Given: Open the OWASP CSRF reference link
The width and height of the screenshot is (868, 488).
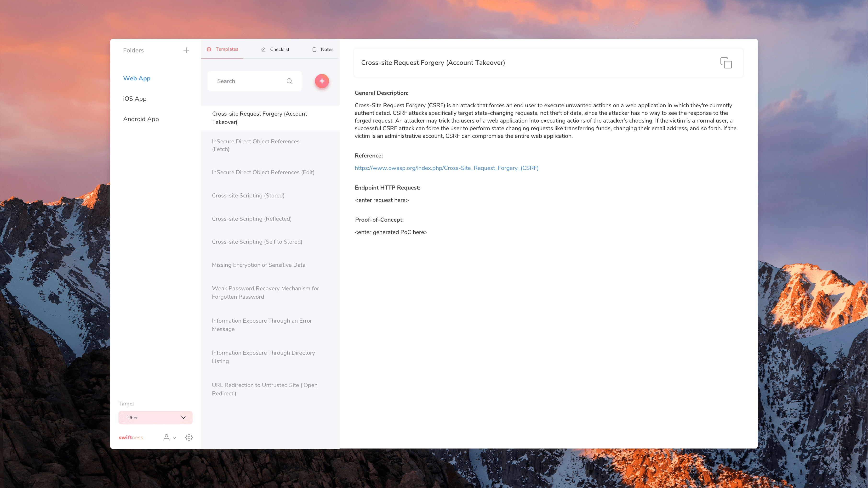Looking at the screenshot, I should point(446,168).
